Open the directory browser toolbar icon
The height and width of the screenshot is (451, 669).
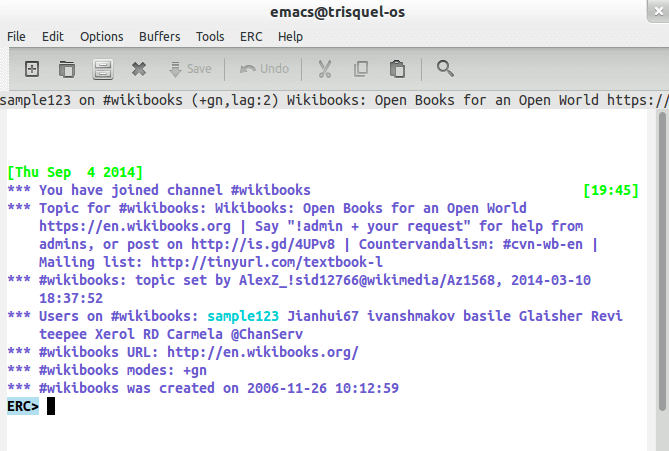tap(102, 69)
